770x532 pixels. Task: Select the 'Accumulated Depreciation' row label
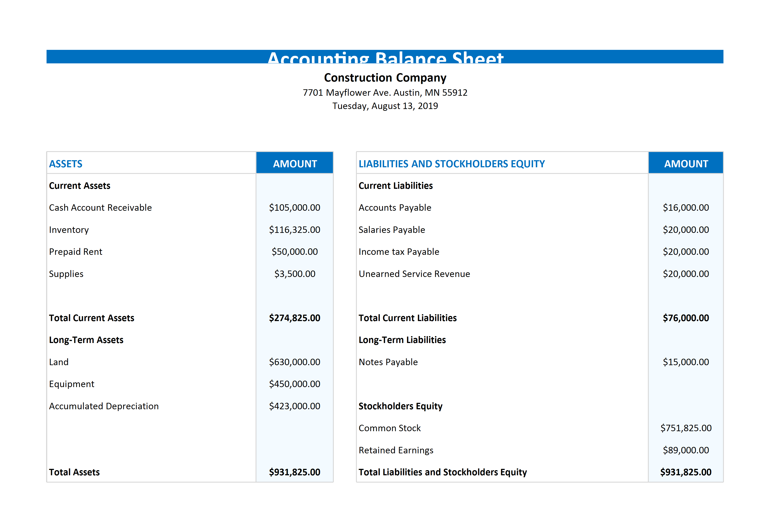(x=104, y=406)
